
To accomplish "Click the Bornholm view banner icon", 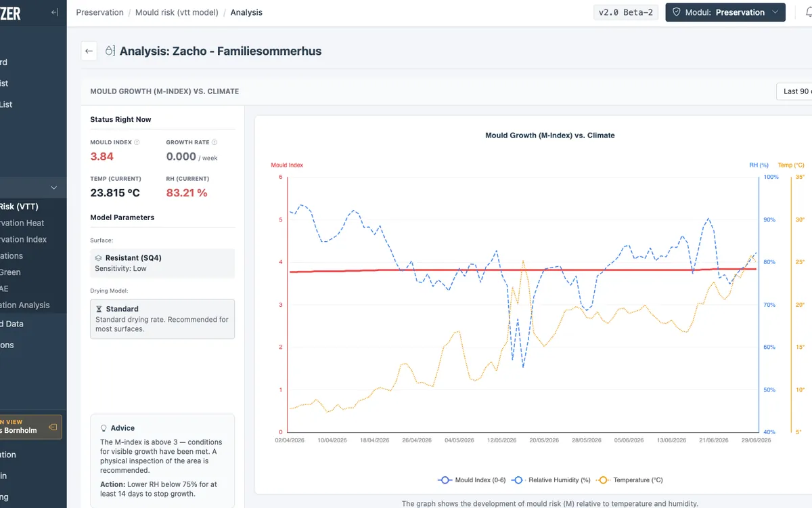I will [53, 427].
